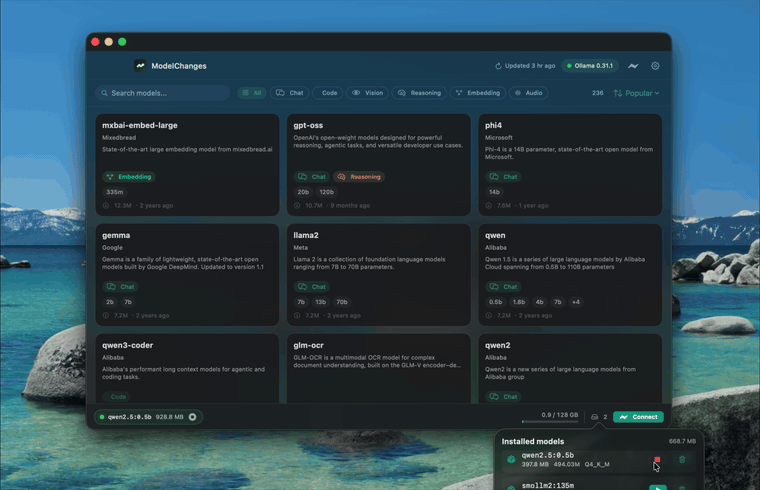Click the Chat tag on the phi4 card

[x=504, y=177]
